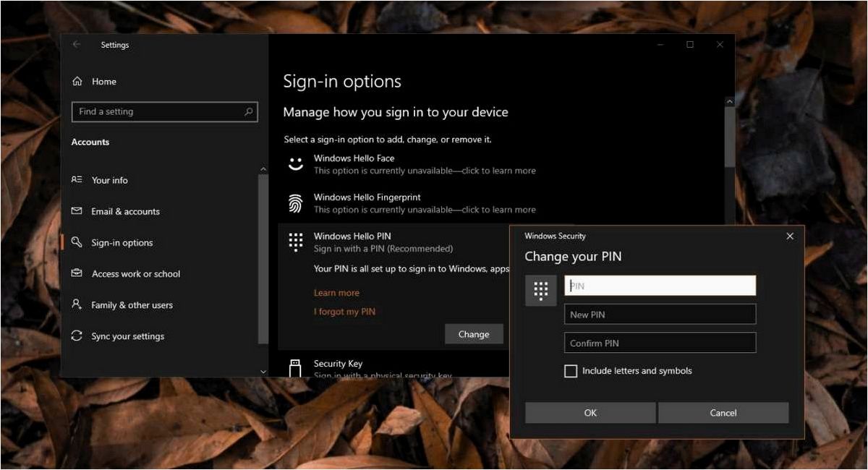Expand Windows Hello Face option
The width and height of the screenshot is (868, 470).
pyautogui.click(x=502, y=164)
